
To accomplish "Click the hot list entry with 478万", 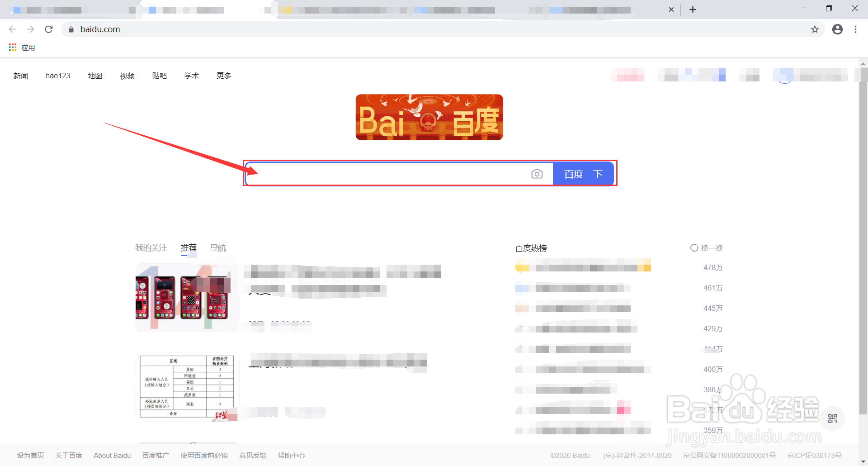I will tap(619, 267).
